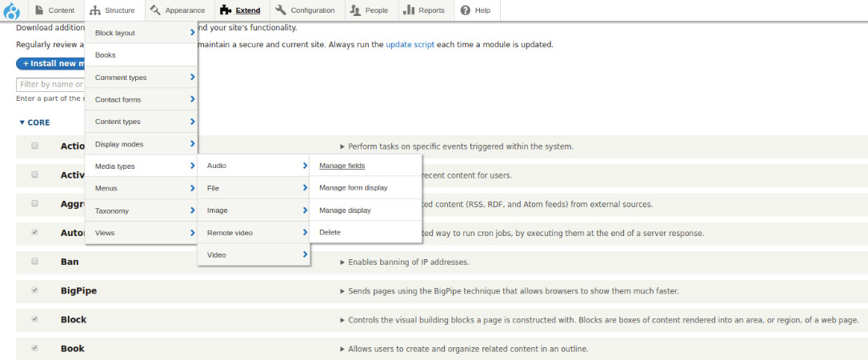Click the Book module name
Image resolution: width=868 pixels, height=360 pixels.
point(73,348)
